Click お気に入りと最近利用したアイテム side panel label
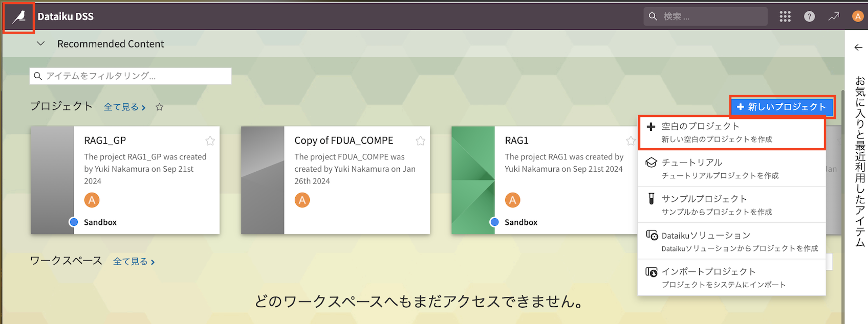The width and height of the screenshot is (868, 324). 860,161
